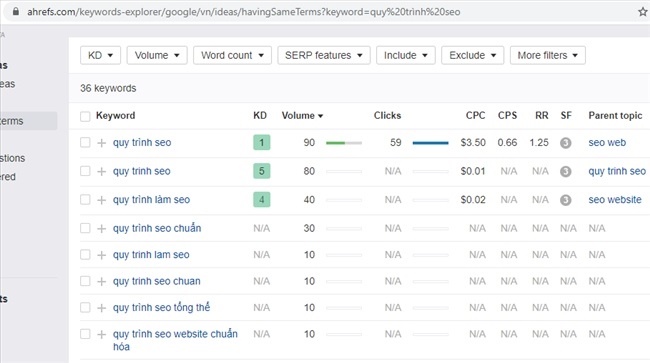Image resolution: width=650 pixels, height=363 pixels.
Task: Open SERP features badge for 'quy trình seo'
Action: (x=565, y=143)
